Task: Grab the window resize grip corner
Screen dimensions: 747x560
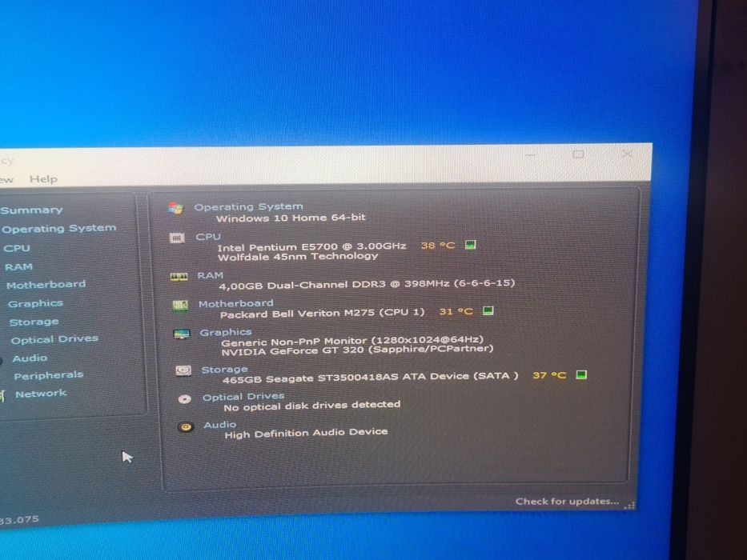Action: pos(630,506)
